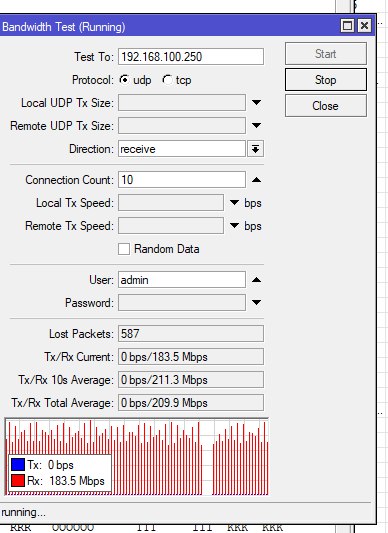Click the Tx 0 bps legend text
The width and height of the screenshot is (388, 533).
point(50,465)
